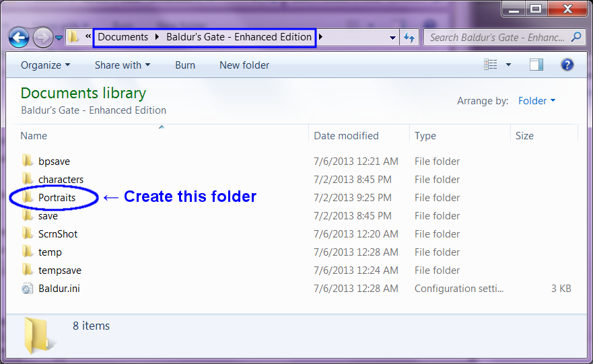This screenshot has width=593, height=364.
Task: Click the bpsave folder name
Action: coord(54,161)
